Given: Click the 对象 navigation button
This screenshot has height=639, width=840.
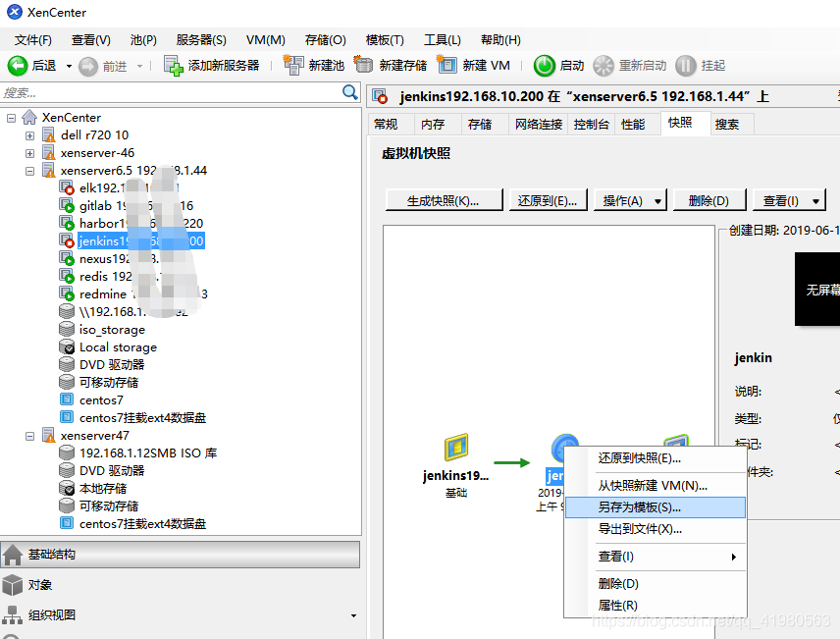Looking at the screenshot, I should [180, 585].
